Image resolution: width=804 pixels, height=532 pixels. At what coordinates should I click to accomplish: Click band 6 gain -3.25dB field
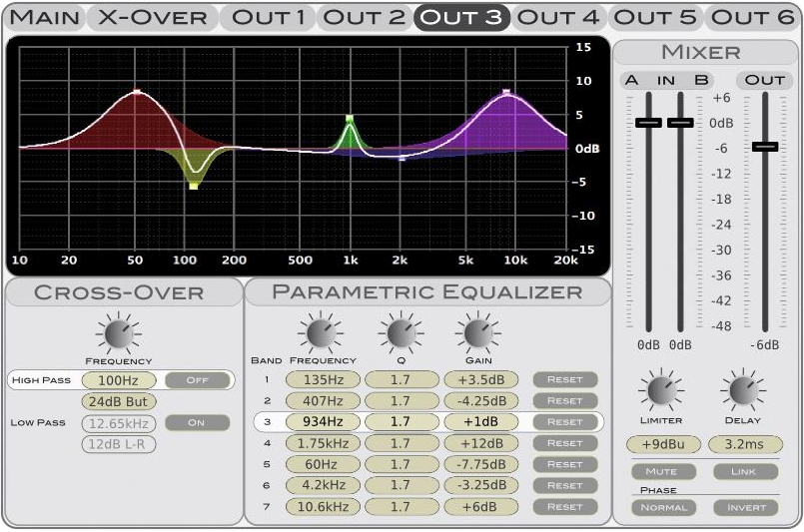pyautogui.click(x=481, y=485)
